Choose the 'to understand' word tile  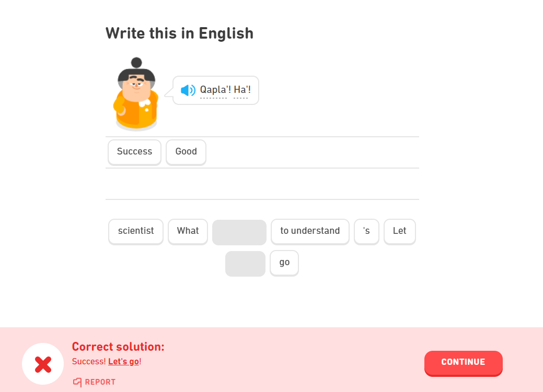click(x=310, y=231)
